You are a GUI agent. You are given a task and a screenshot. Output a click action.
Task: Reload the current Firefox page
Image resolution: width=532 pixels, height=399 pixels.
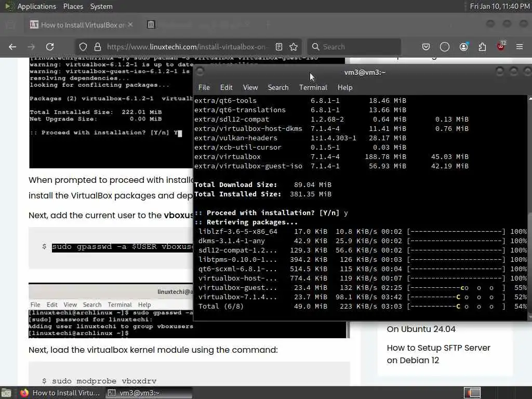[50, 47]
